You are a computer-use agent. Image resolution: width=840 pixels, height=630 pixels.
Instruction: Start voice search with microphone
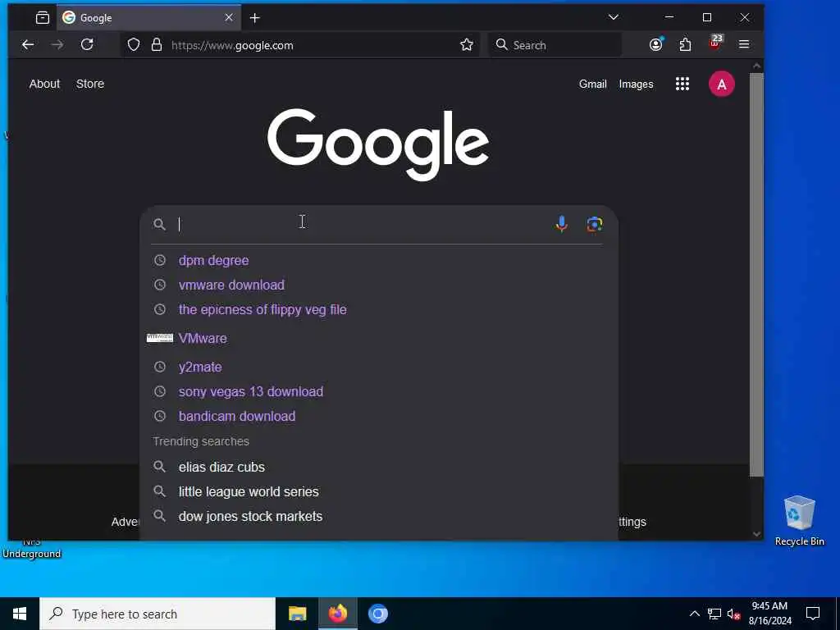(x=561, y=224)
